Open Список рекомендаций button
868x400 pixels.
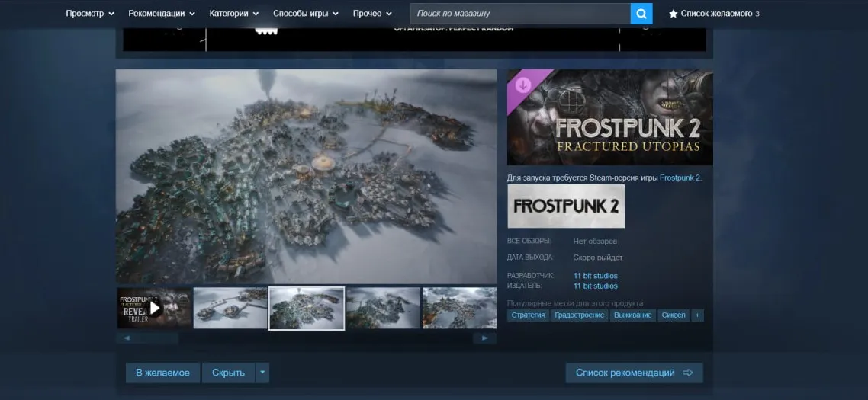coord(634,373)
